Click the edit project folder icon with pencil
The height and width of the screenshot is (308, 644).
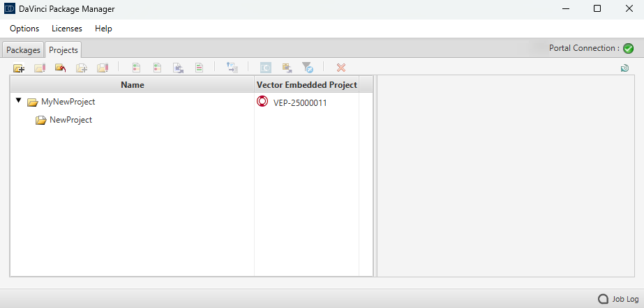(40, 68)
